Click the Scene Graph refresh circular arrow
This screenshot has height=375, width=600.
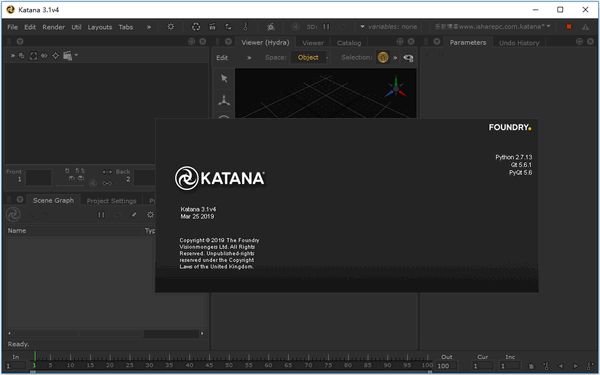118,215
